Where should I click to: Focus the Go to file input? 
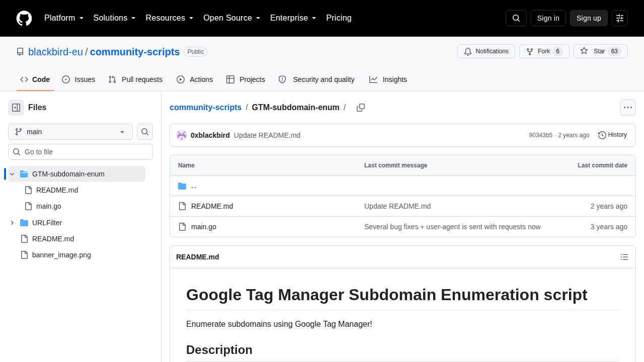coord(80,152)
